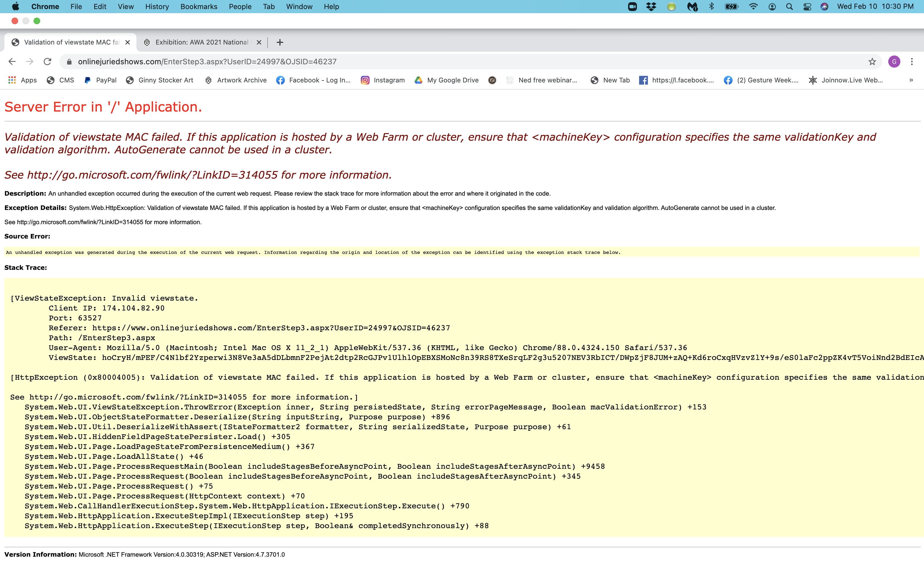Click the address bar URL field
Screen dimensions: 924x577
coord(458,62)
